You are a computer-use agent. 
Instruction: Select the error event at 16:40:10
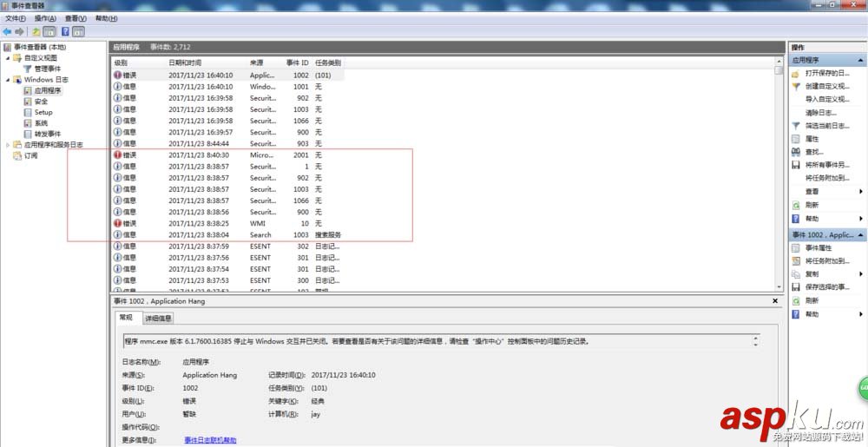tap(228, 76)
